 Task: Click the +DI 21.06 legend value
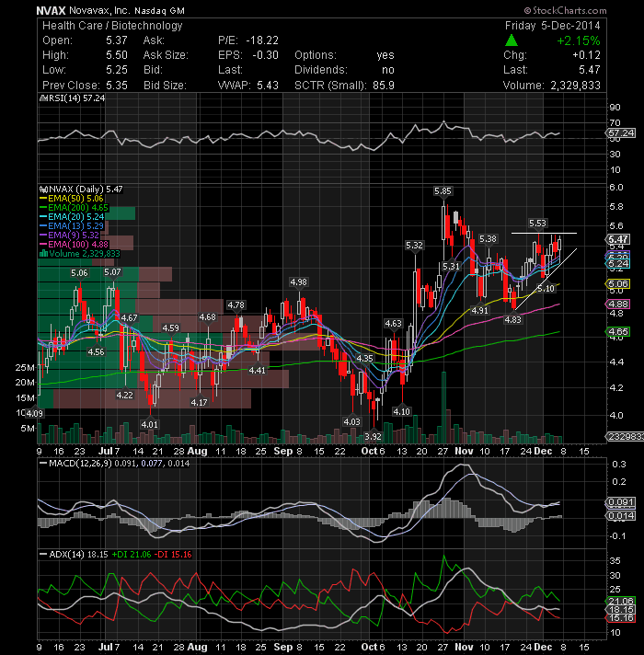tap(132, 555)
